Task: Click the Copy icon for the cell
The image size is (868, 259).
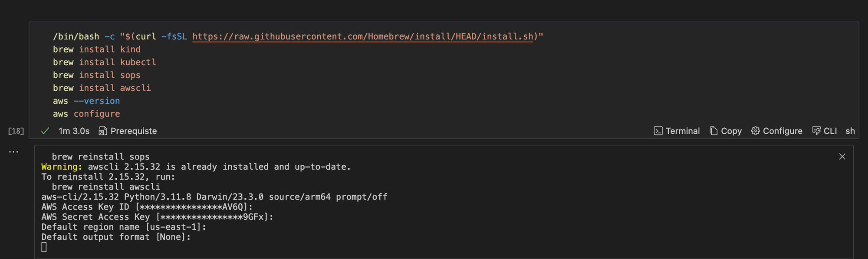Action: [x=713, y=131]
